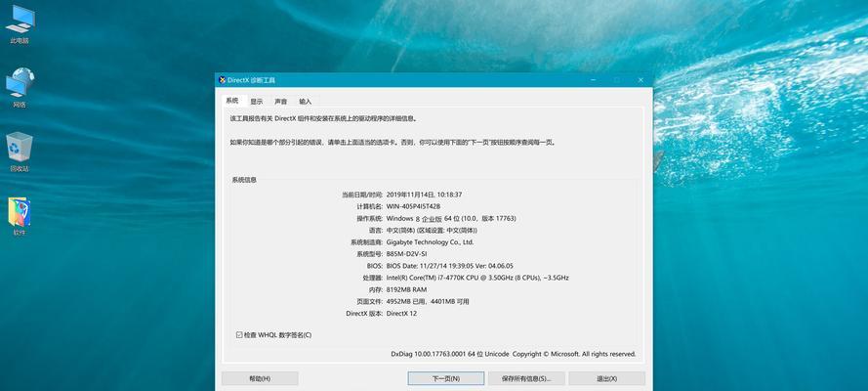Click the 操作系统 label
This screenshot has width=868, height=391.
point(370,219)
